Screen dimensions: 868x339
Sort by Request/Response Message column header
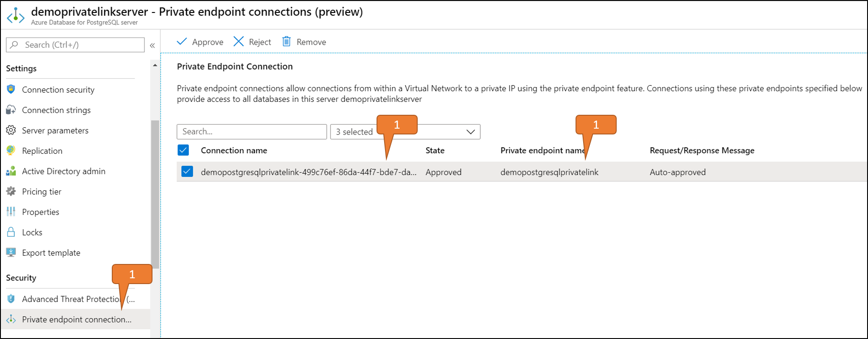pyautogui.click(x=702, y=151)
